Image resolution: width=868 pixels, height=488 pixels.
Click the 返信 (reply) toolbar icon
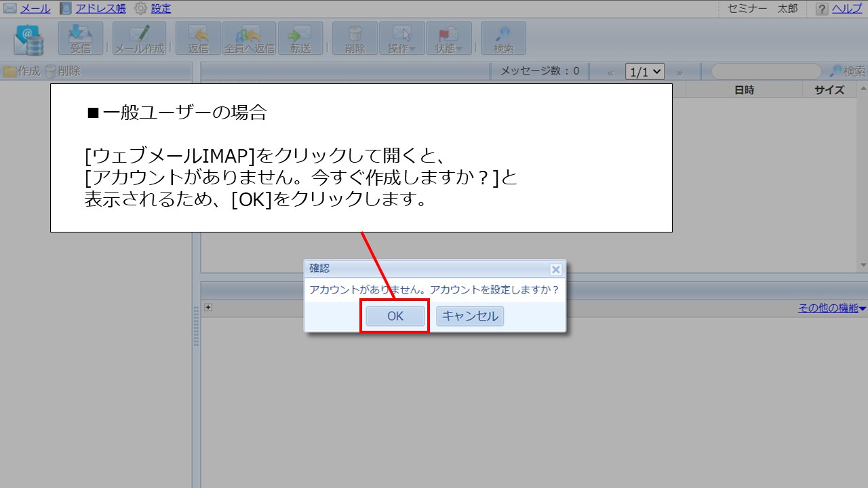pos(197,38)
